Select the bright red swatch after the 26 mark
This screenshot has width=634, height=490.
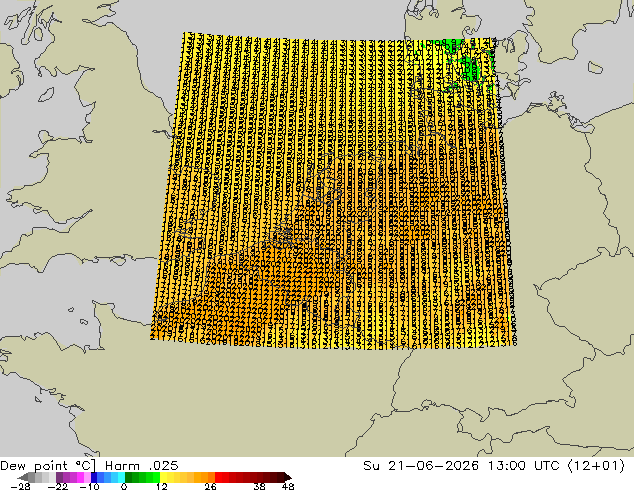point(218,477)
